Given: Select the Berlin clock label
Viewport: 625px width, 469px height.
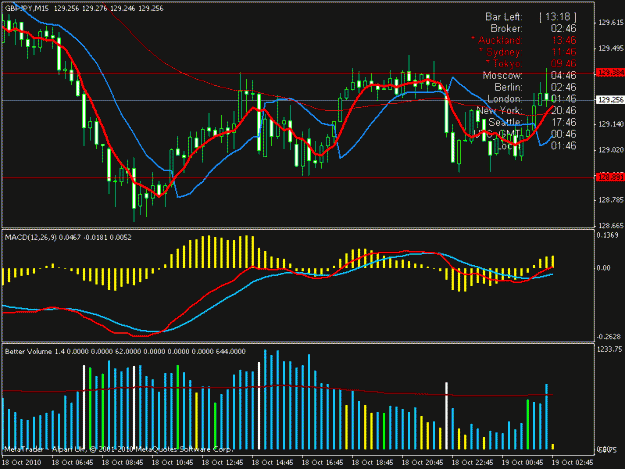Looking at the screenshot, I should [508, 87].
